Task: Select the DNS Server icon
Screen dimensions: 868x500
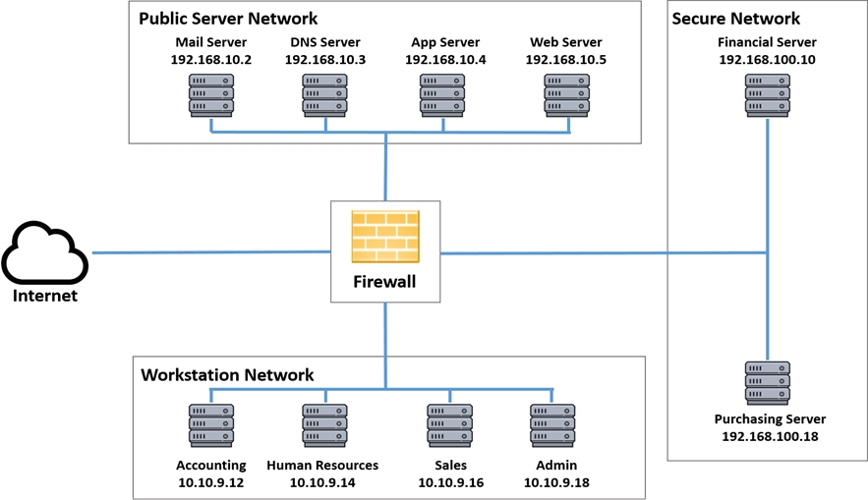Action: click(325, 95)
